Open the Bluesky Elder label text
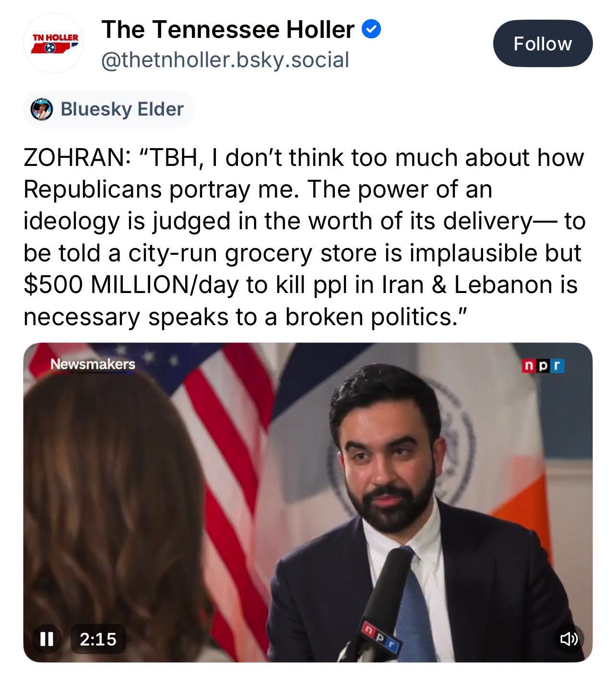This screenshot has height=680, width=616. point(122,109)
